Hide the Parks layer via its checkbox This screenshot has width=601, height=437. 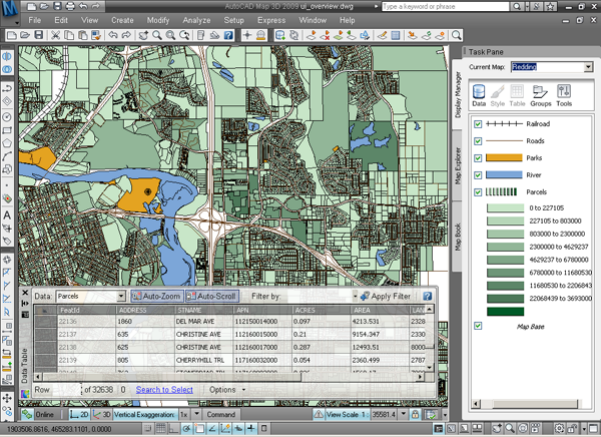coord(479,158)
